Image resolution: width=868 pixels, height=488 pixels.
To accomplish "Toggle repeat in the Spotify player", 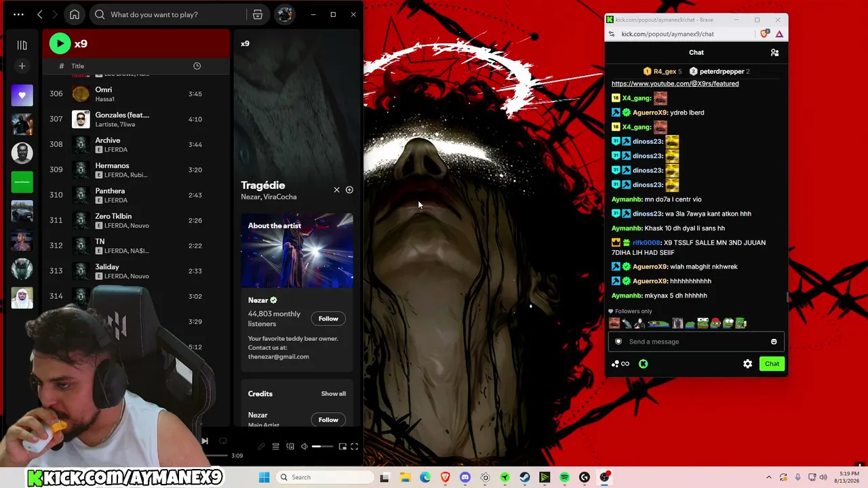I will pyautogui.click(x=222, y=441).
